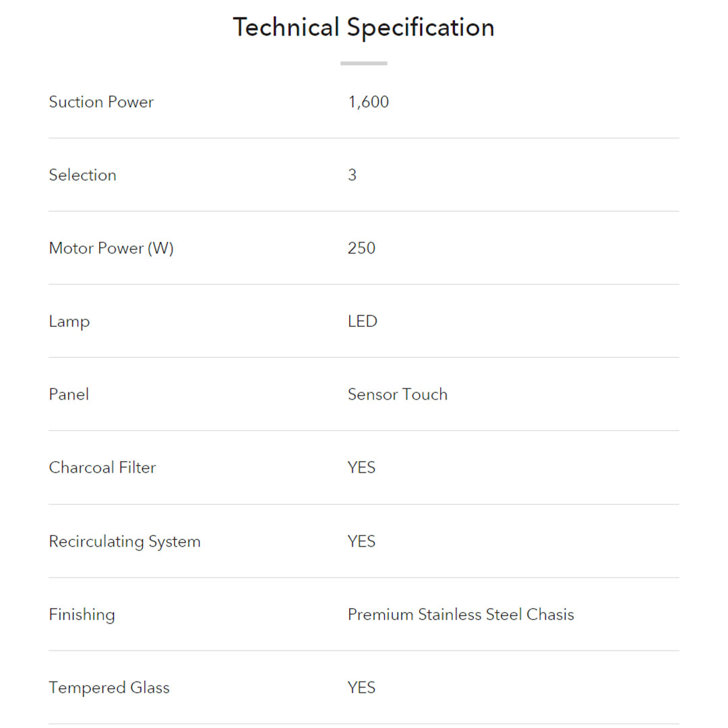This screenshot has height=728, width=728.
Task: Select the Premium Stainless Steel Chasis text
Action: point(460,615)
